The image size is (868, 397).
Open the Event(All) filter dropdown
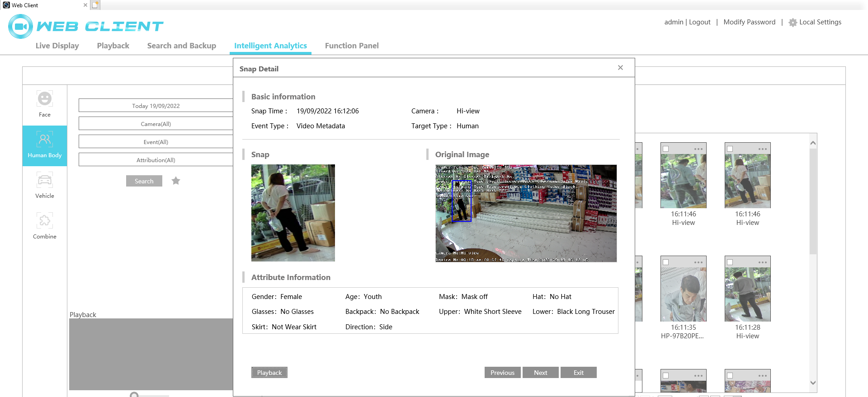tap(156, 142)
